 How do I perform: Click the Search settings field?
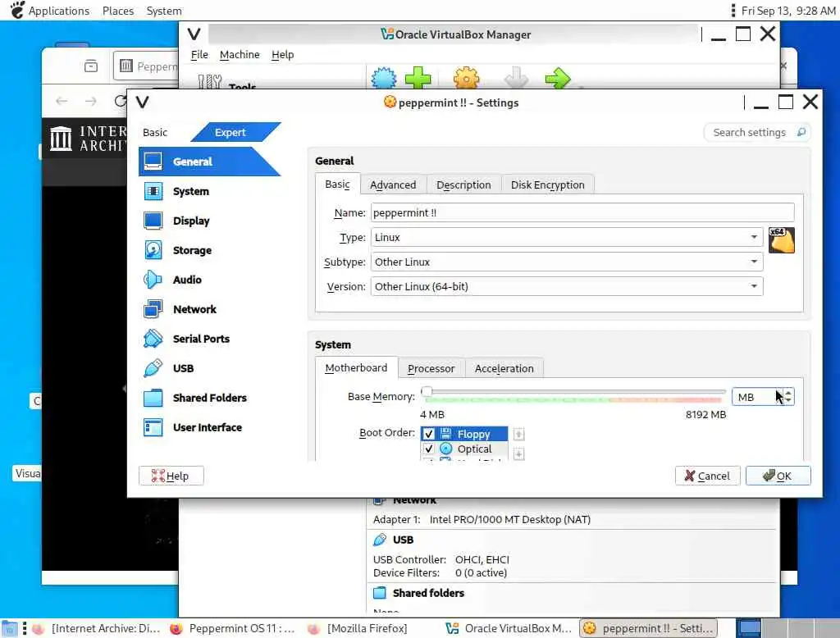tap(756, 132)
